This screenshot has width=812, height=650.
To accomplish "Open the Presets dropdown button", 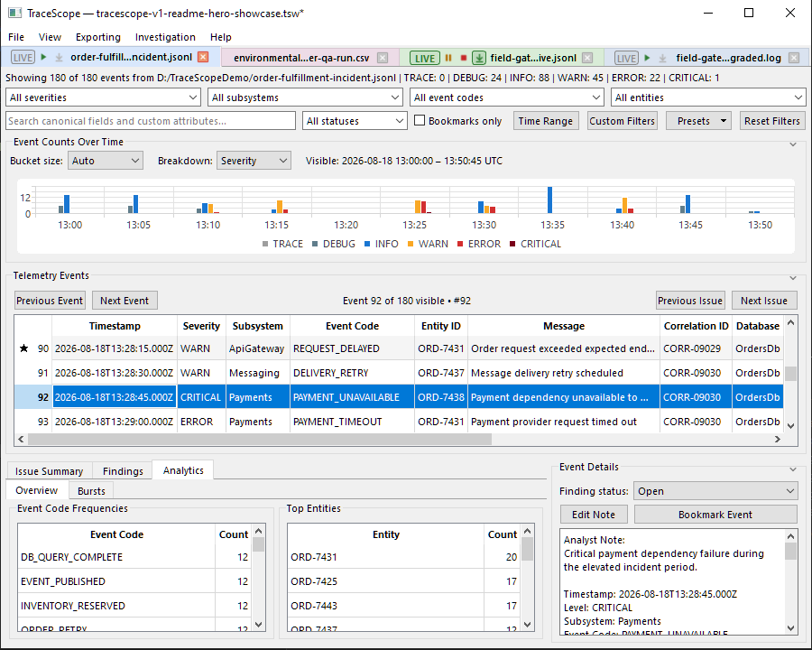I will coord(698,121).
